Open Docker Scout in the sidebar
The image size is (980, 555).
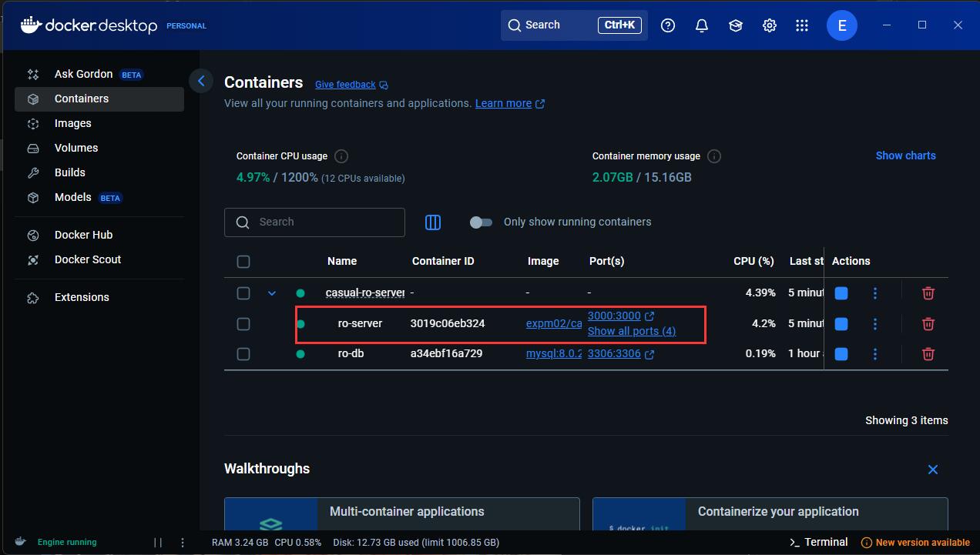tap(99, 259)
